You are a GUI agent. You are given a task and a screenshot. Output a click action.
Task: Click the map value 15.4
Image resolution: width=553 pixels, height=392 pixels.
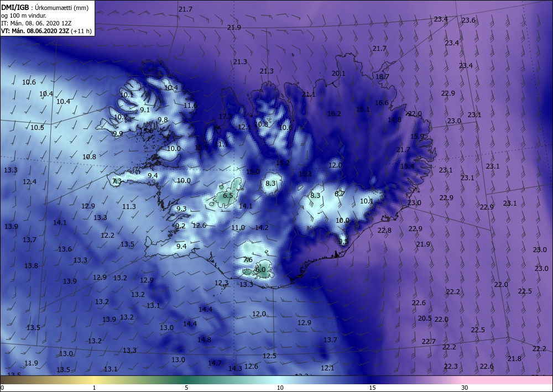[x=408, y=166]
